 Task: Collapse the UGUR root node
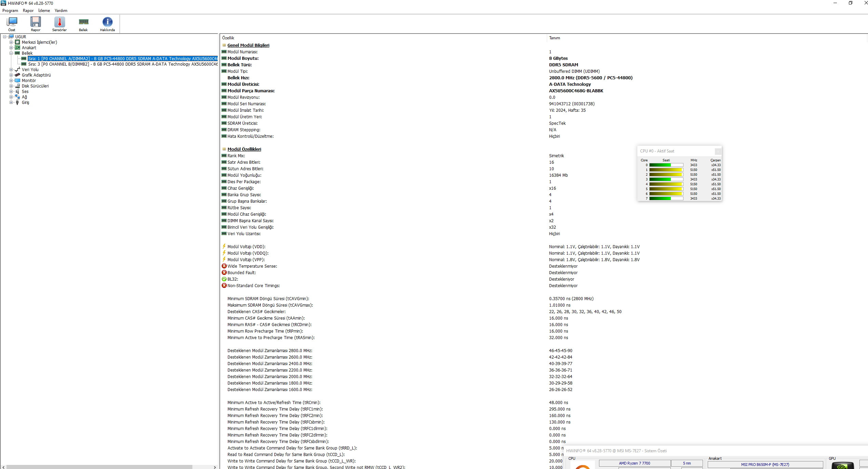point(4,37)
